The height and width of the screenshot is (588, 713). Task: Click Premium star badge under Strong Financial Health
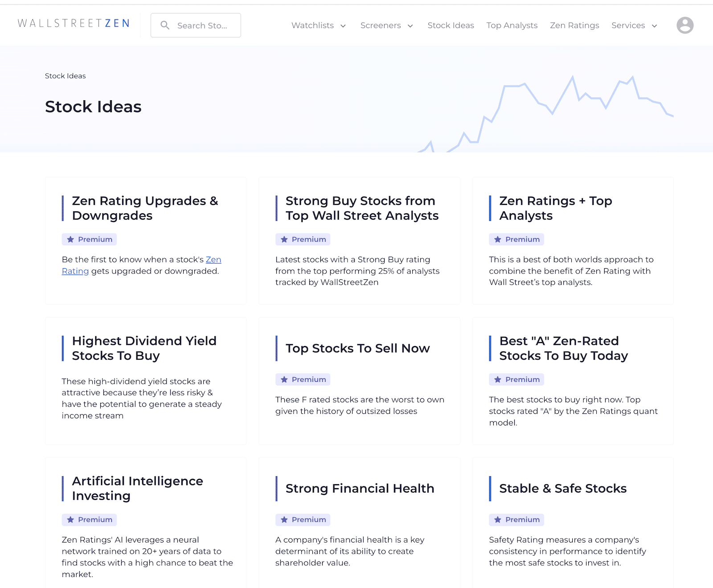pyautogui.click(x=303, y=519)
